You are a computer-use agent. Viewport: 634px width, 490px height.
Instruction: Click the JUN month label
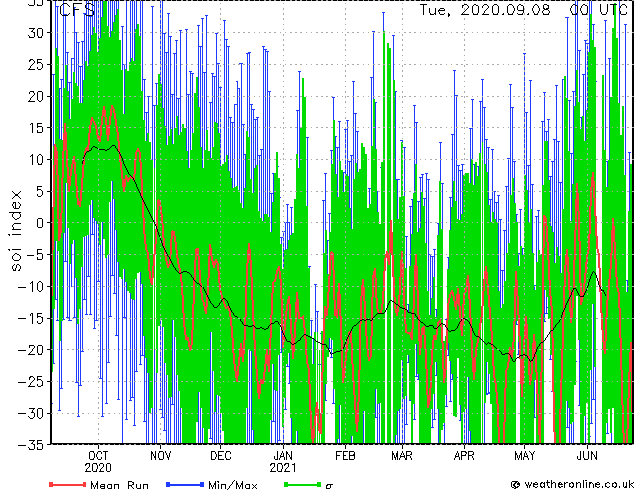[587, 456]
